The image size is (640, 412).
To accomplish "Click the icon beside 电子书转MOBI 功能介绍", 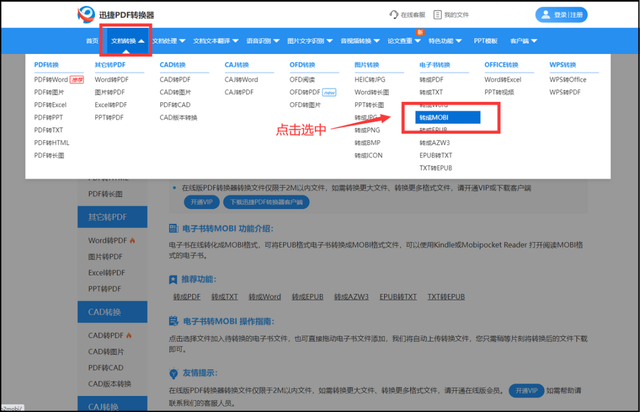I will (x=173, y=228).
